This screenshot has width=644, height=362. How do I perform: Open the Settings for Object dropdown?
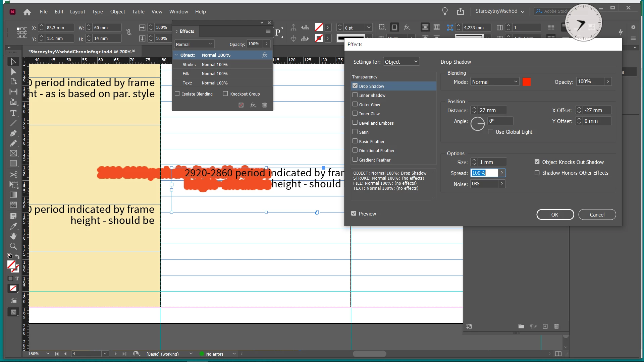[401, 62]
